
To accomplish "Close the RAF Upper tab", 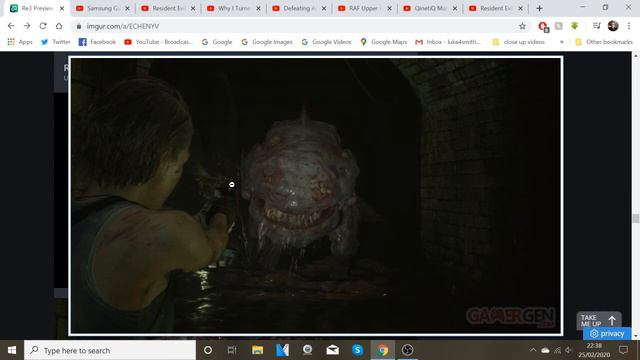I will [x=389, y=8].
